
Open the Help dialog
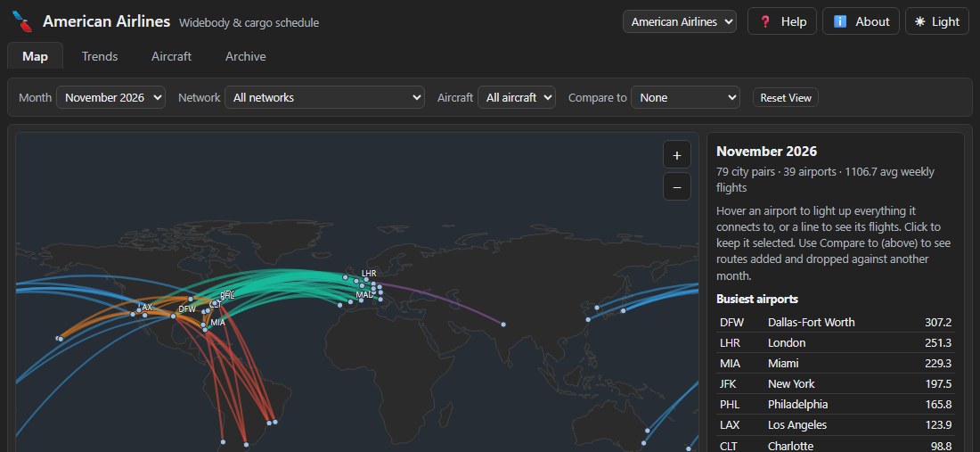(782, 21)
